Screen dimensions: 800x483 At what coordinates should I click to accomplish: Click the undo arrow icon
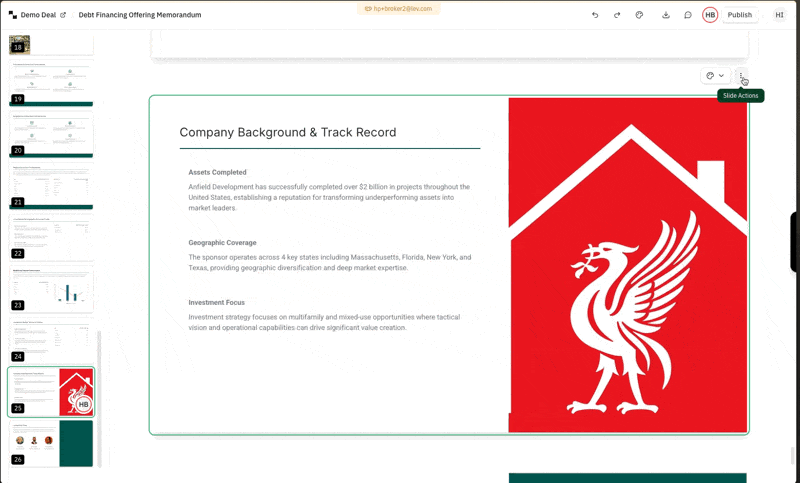tap(595, 15)
